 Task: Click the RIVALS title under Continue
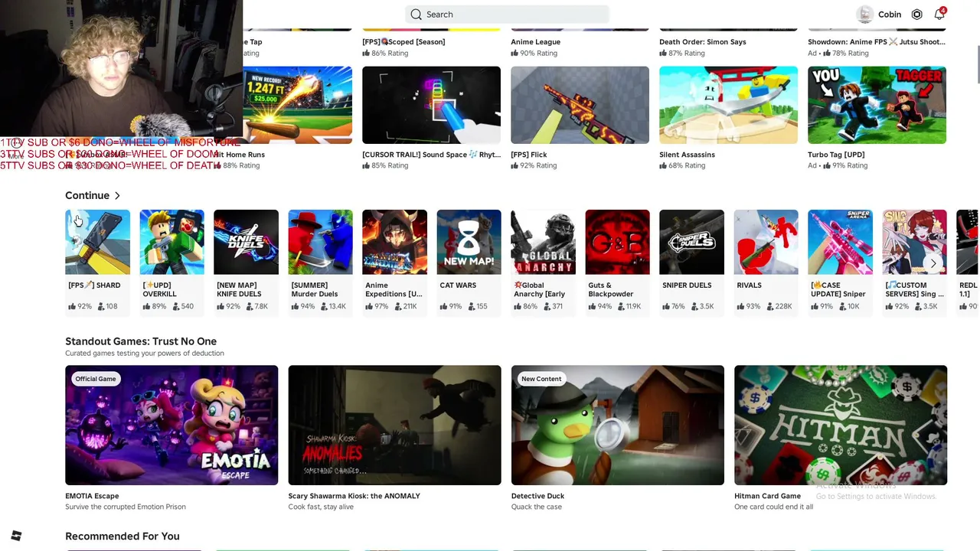749,285
